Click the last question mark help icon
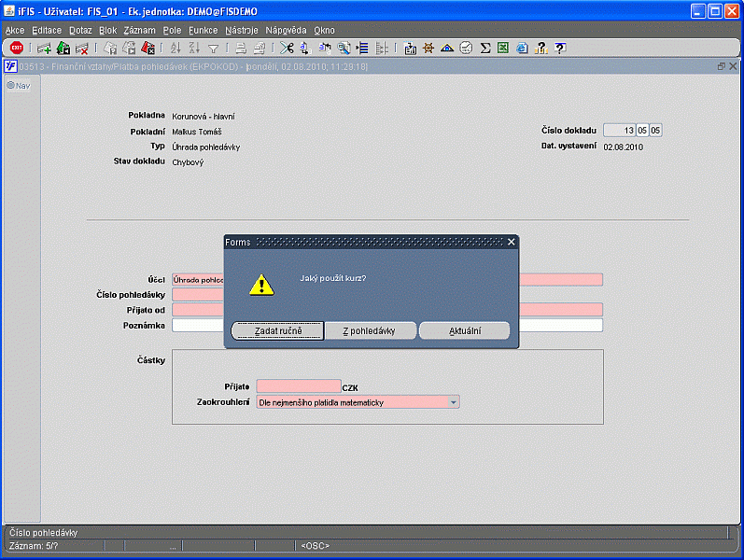Screen dimensions: 744x560 coord(559,49)
